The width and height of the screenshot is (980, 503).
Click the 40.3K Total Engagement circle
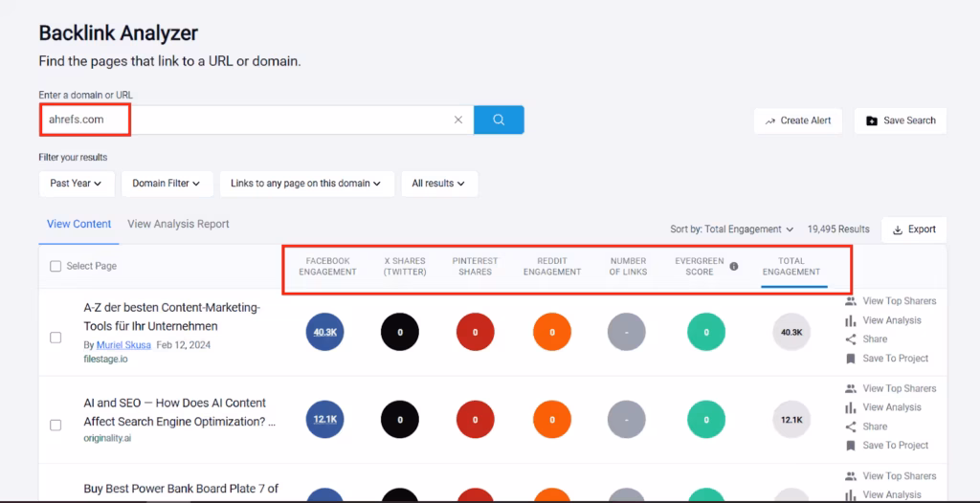coord(791,332)
